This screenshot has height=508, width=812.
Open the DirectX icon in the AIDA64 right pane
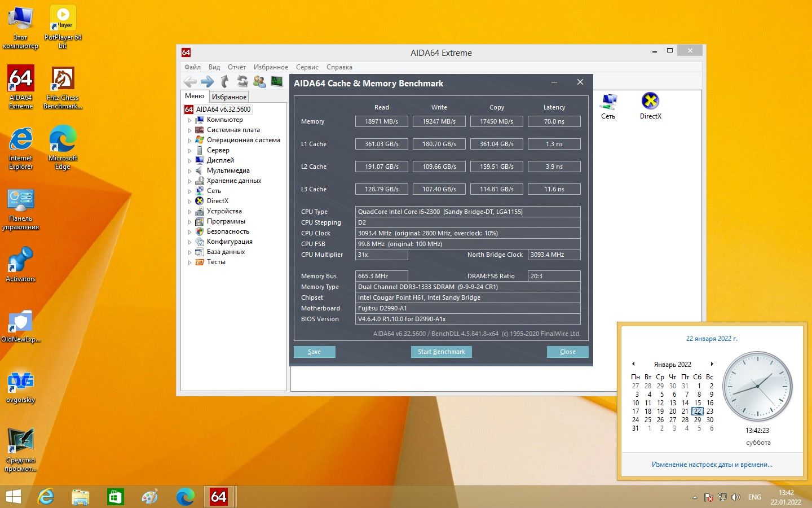click(650, 106)
